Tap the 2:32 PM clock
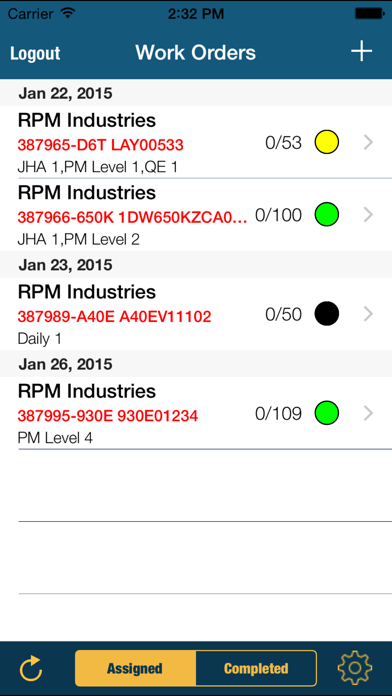This screenshot has width=392, height=696. point(196,14)
